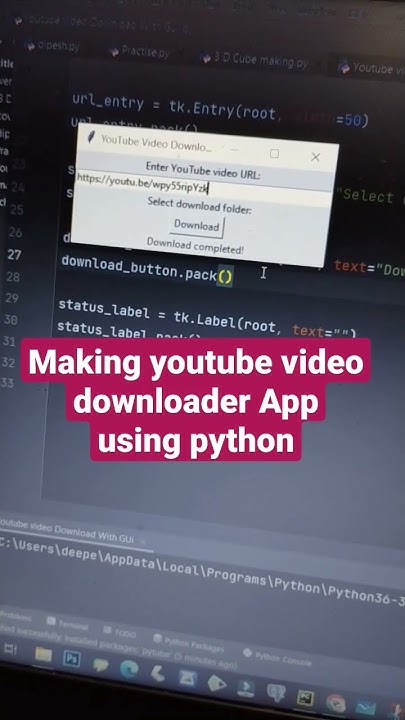Open the Python Packages tool window

(x=188, y=643)
